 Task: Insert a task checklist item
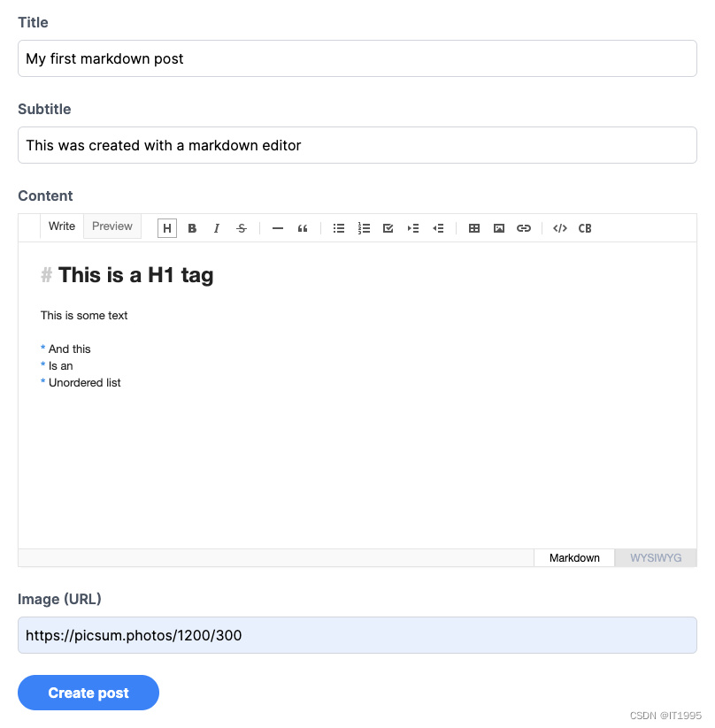(x=388, y=228)
